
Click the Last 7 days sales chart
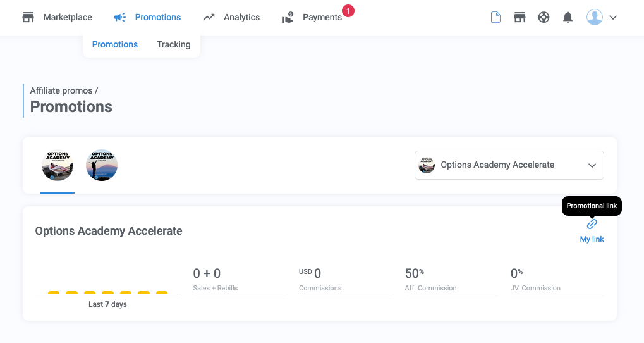[x=107, y=292]
